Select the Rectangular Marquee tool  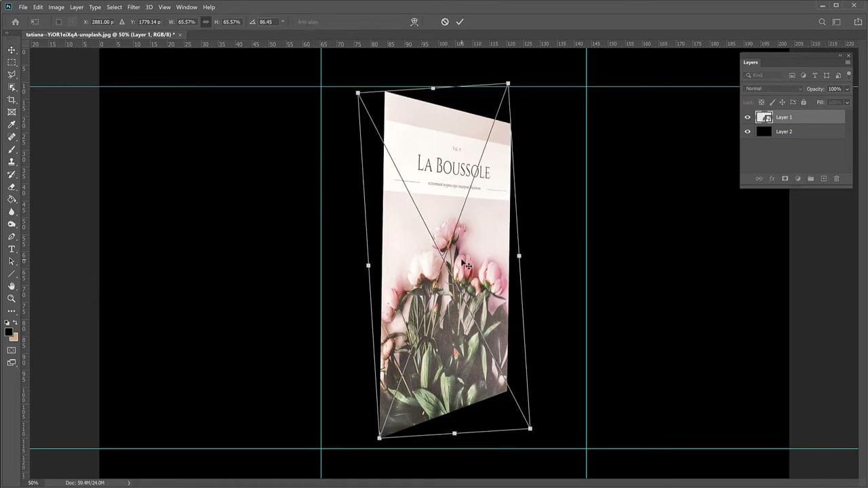pyautogui.click(x=12, y=62)
